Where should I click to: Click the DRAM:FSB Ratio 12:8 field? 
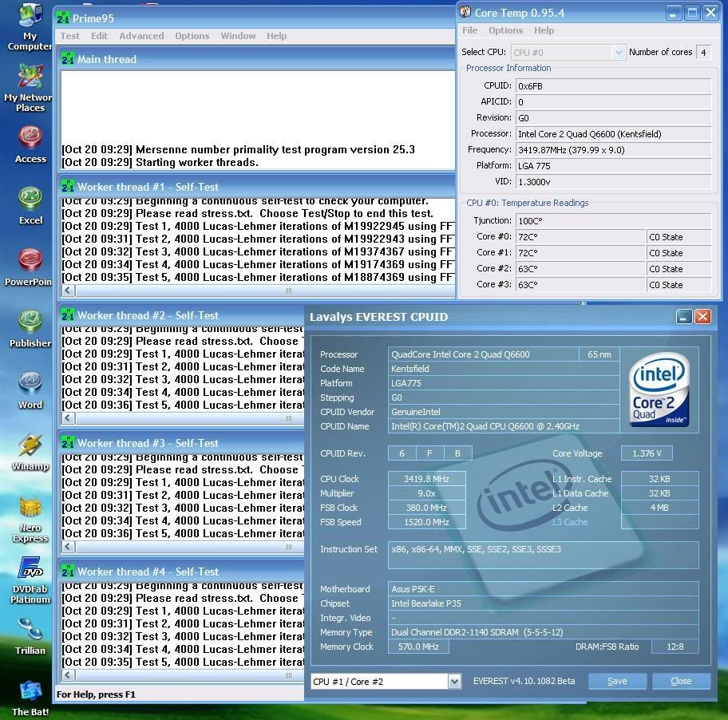click(x=675, y=647)
